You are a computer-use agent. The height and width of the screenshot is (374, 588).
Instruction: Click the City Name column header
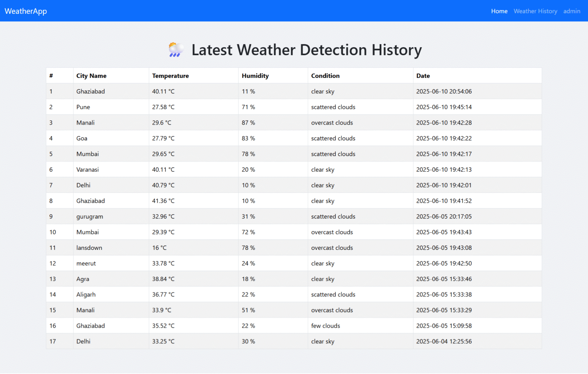(x=91, y=76)
